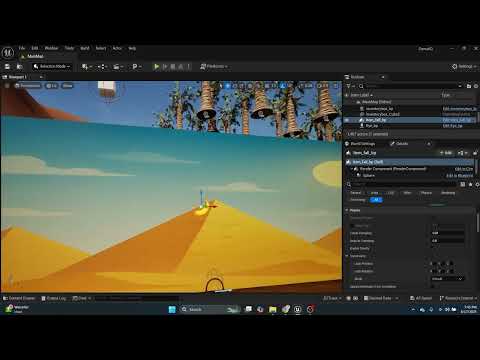Click the Skip frame playback button
This screenshot has width=480, height=360.
pos(165,67)
